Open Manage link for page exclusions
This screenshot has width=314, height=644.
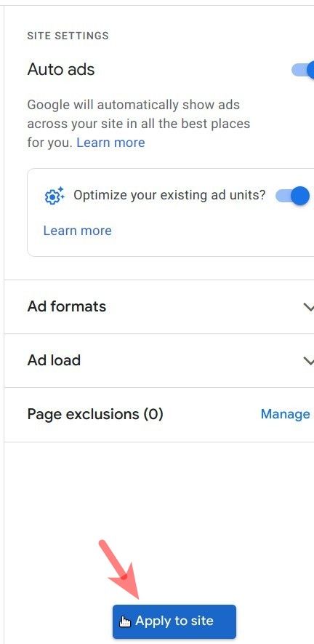coord(285,414)
